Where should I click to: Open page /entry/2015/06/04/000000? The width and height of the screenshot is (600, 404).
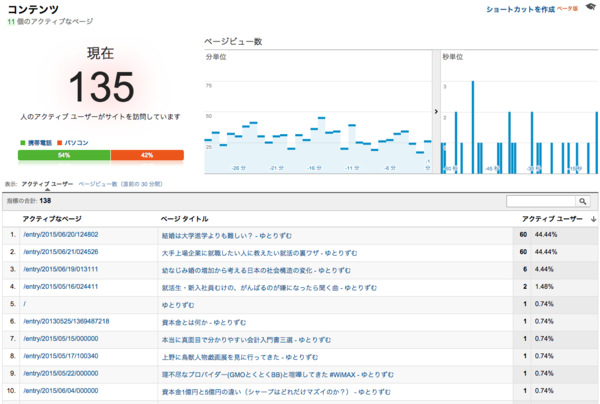click(x=60, y=391)
